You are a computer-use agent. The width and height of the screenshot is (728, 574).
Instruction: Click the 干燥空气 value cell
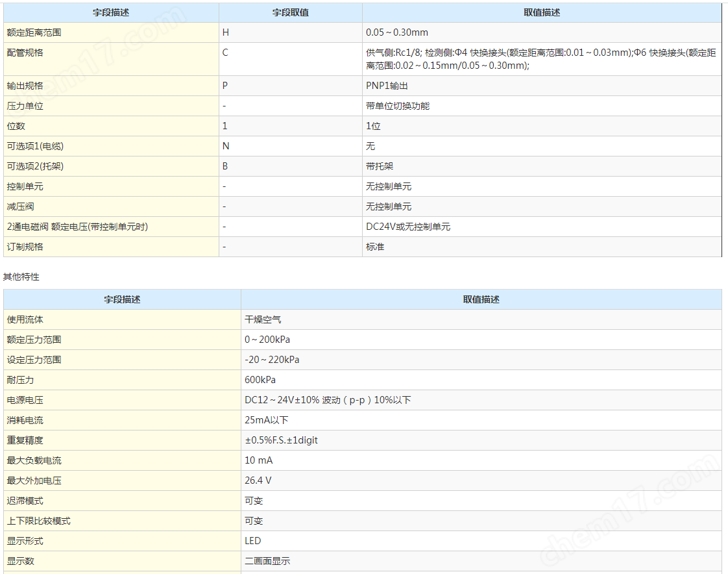point(261,319)
